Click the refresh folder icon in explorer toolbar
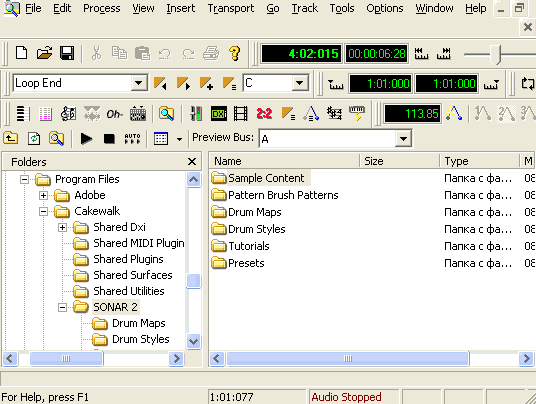Viewport: 536px width, 404px height. (x=34, y=138)
